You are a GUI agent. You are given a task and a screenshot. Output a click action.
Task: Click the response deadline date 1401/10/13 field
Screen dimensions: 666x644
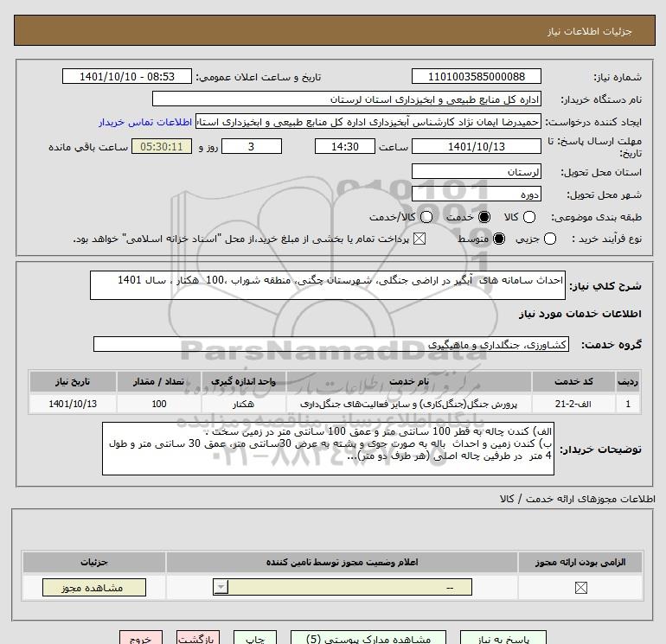coord(476,146)
